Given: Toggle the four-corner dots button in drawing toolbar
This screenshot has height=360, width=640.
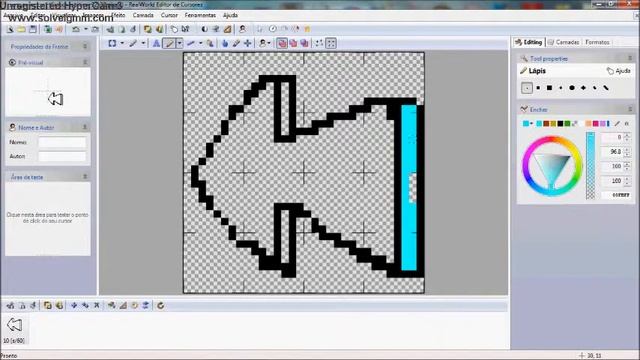Looking at the screenshot, I should click(x=331, y=43).
